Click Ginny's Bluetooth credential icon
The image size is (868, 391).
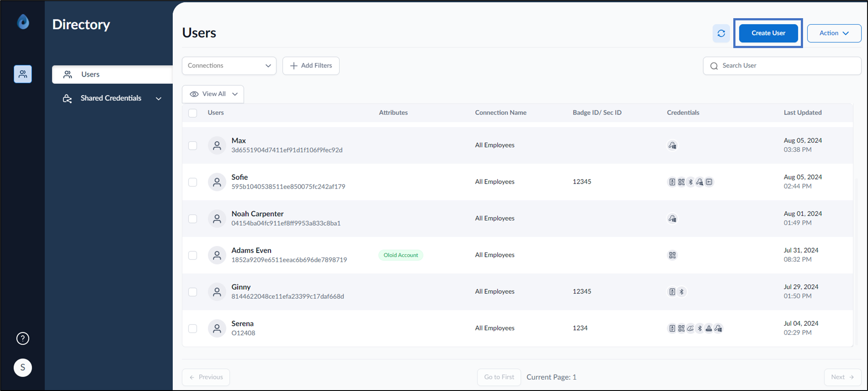pyautogui.click(x=681, y=292)
